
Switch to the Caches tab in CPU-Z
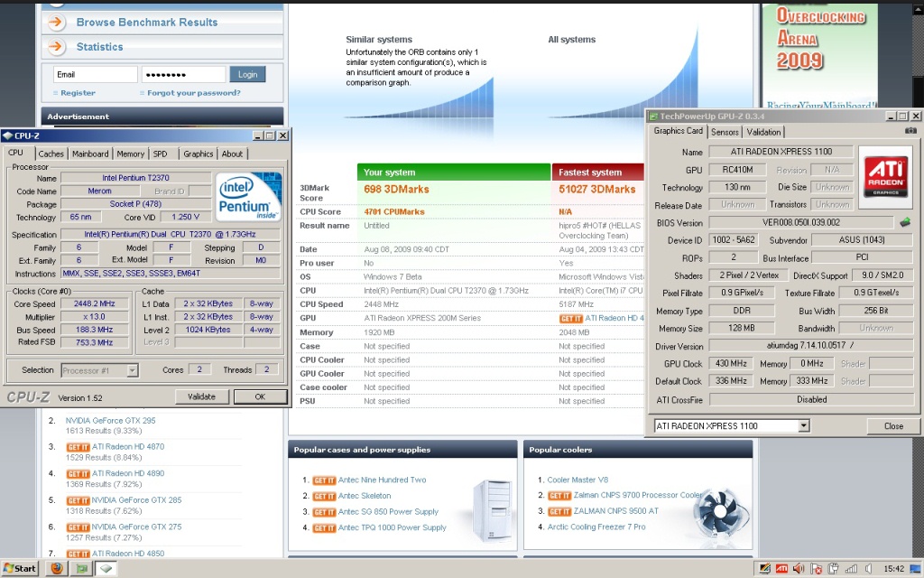pos(51,154)
